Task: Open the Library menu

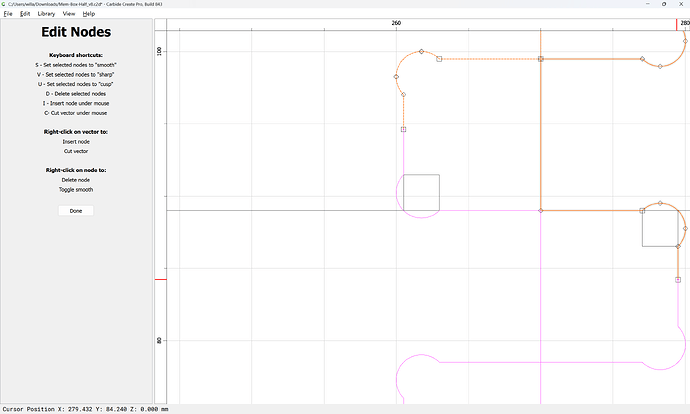Action: click(46, 14)
